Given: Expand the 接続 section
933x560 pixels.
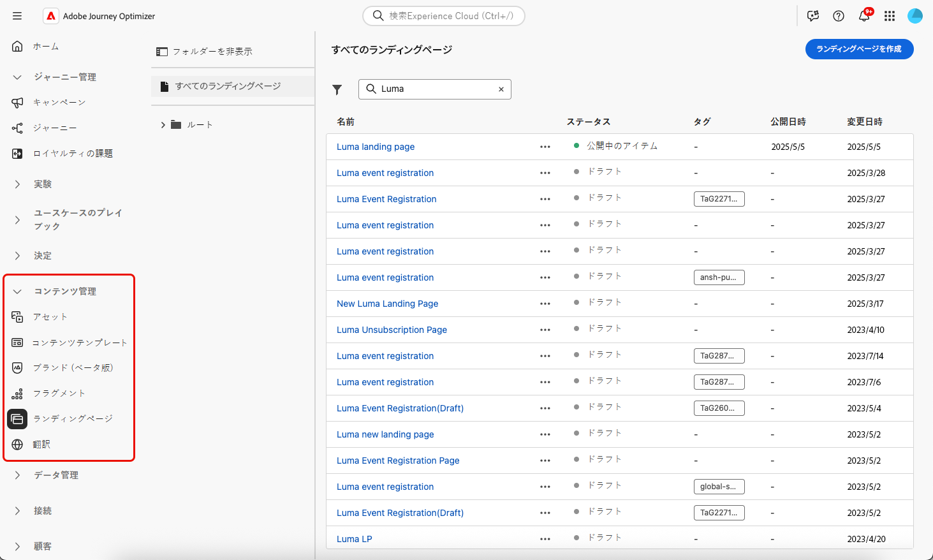Looking at the screenshot, I should tap(17, 511).
